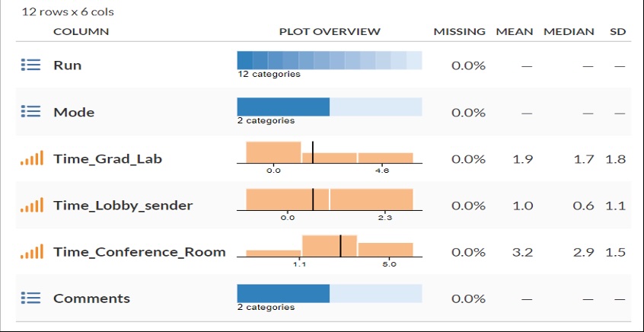Click the COLUMN header label
The image size is (644, 332).
[81, 32]
